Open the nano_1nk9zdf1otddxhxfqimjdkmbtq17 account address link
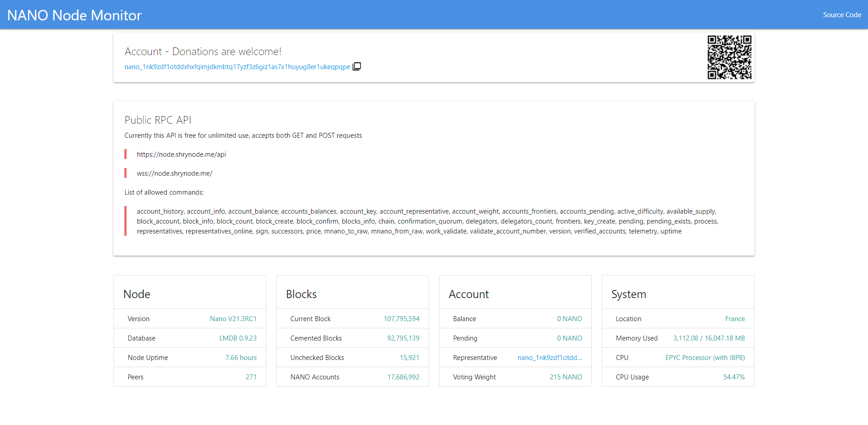This screenshot has width=868, height=425. (x=237, y=67)
